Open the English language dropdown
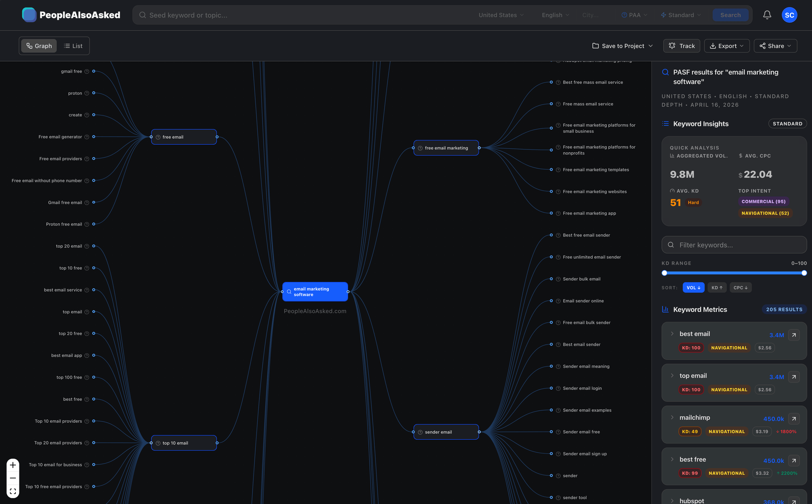This screenshot has height=504, width=812. tap(555, 15)
